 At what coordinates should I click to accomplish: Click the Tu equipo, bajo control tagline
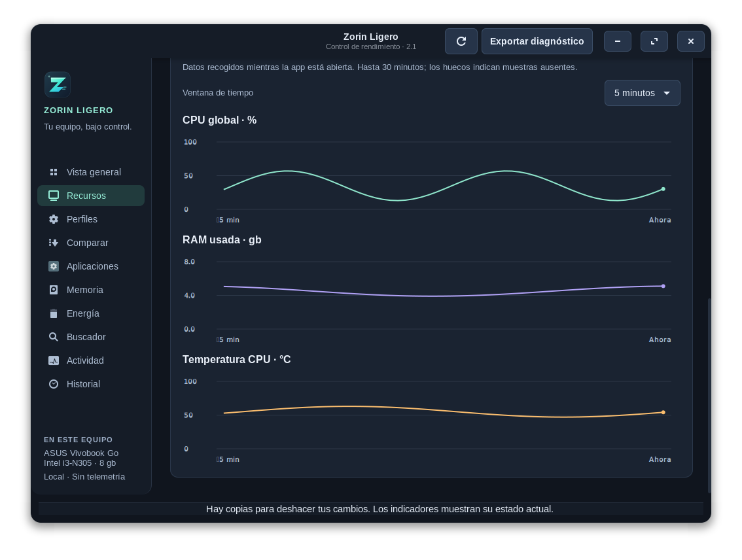88,127
